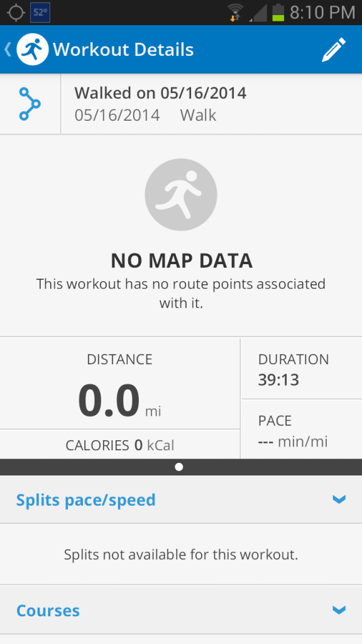Tap the Calories 0 kCal field
The width and height of the screenshot is (362, 644).
click(120, 445)
